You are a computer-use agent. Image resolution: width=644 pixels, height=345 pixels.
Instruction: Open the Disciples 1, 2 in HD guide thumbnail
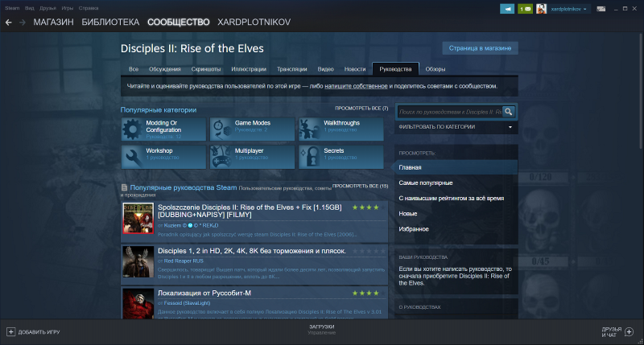[138, 261]
